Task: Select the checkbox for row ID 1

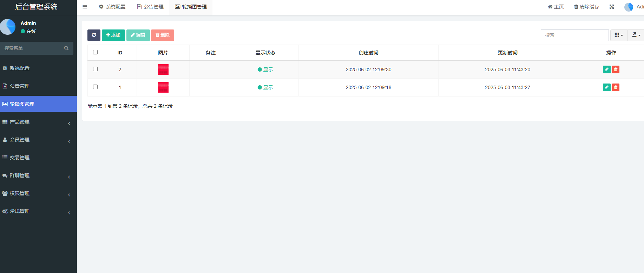Action: point(95,87)
